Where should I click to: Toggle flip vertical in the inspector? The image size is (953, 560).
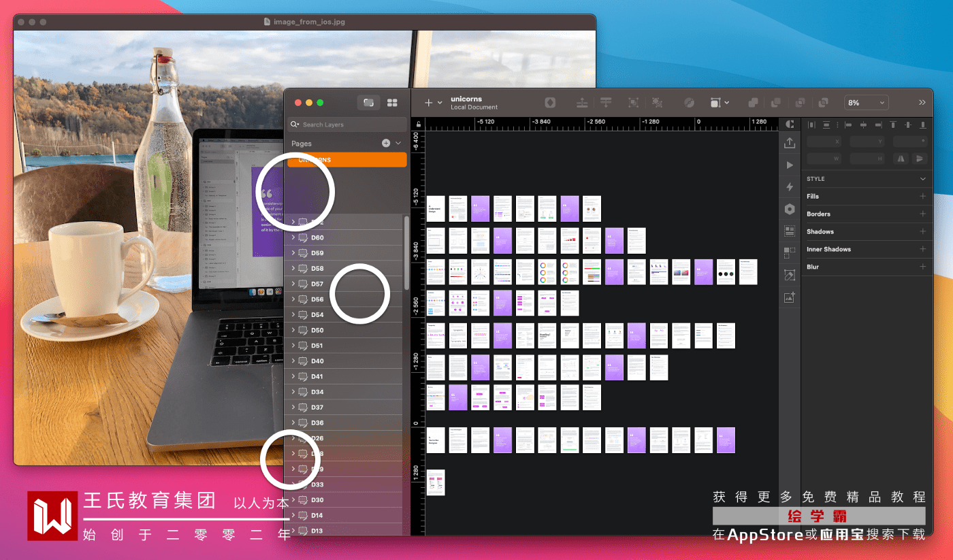920,159
